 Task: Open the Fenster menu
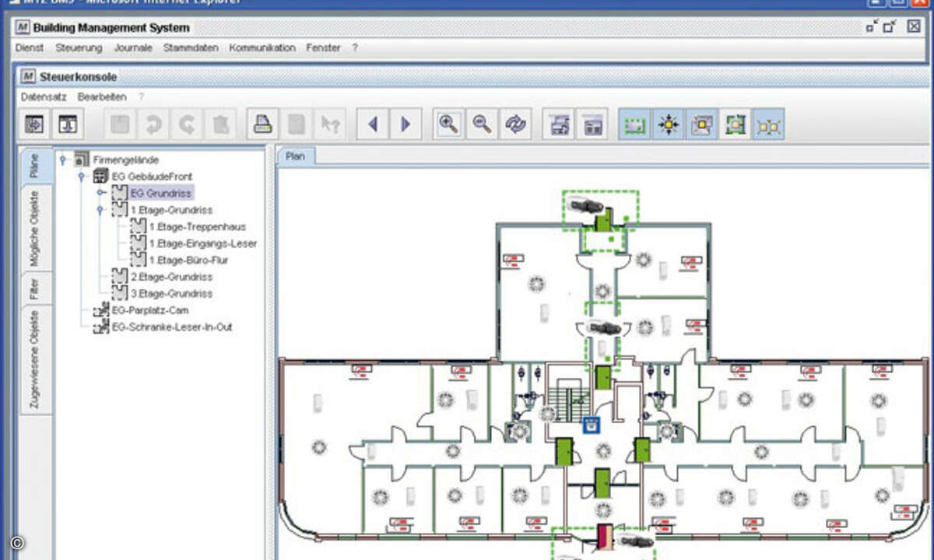324,47
